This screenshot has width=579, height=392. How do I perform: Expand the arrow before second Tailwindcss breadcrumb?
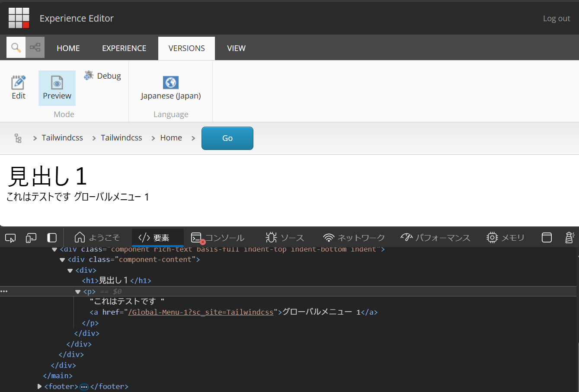(94, 138)
